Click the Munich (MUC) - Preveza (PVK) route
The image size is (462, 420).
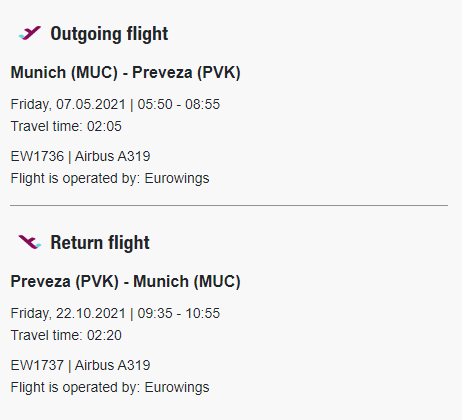pyautogui.click(x=125, y=73)
